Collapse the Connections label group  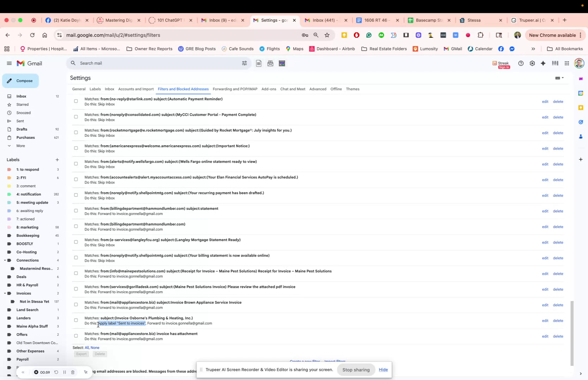5,260
